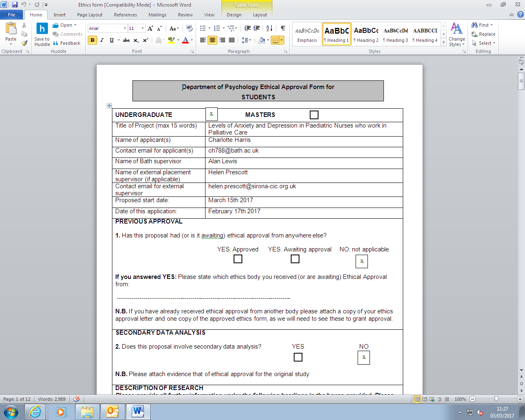Justify the paragraph text
Image resolution: width=525 pixels, height=420 pixels.
pos(232,40)
